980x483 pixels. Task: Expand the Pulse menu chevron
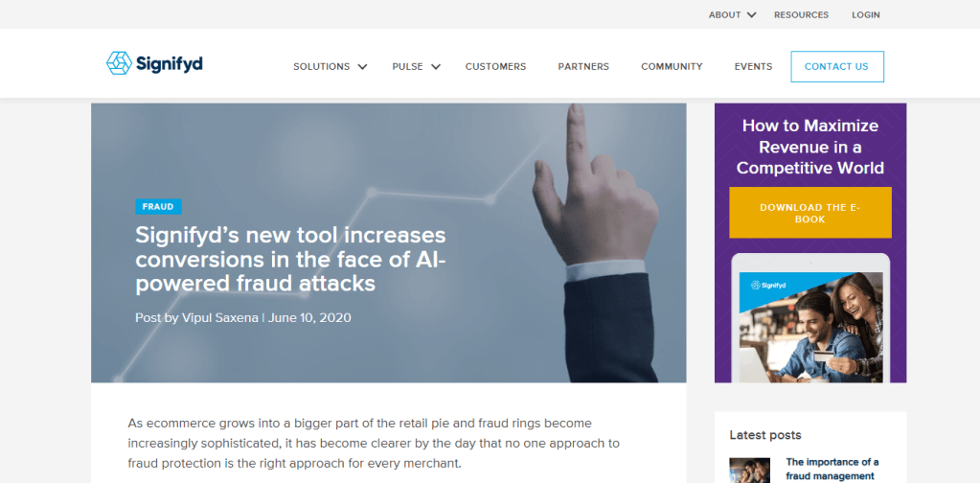[436, 67]
